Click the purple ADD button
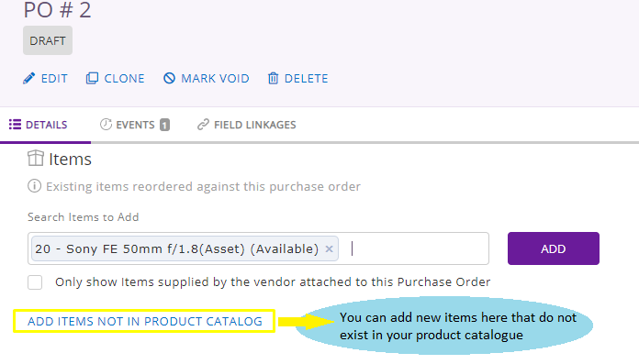This screenshot has height=364, width=639. click(554, 248)
